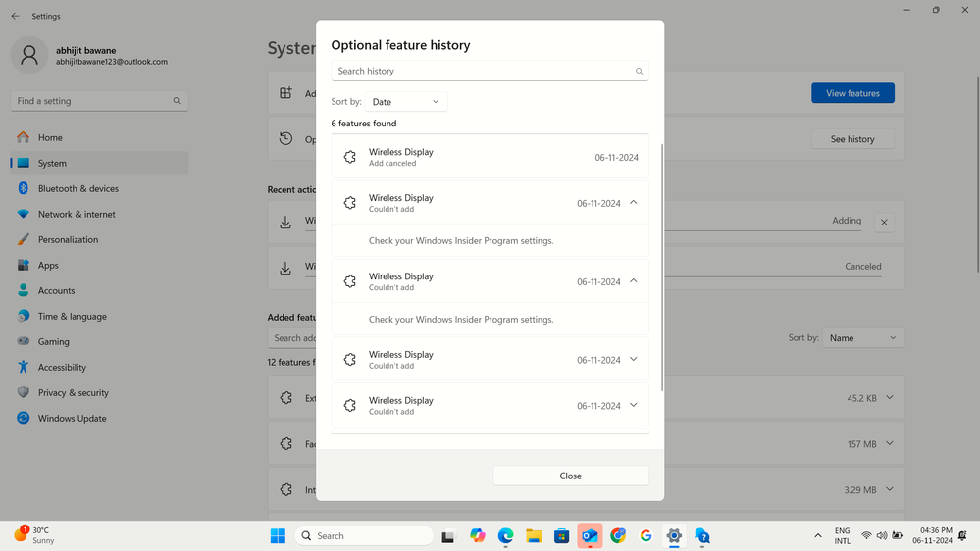Open Outlook from the taskbar

point(590,536)
